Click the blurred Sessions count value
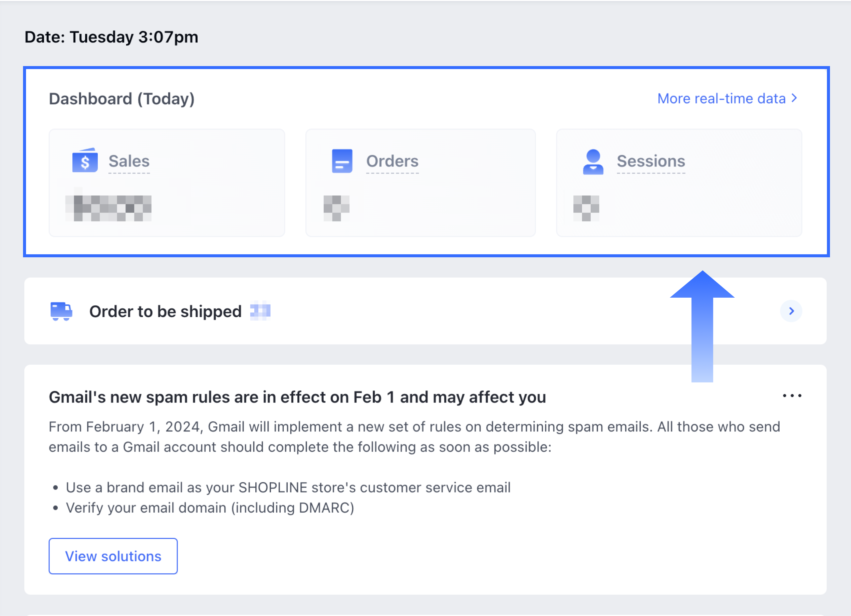 tap(586, 208)
